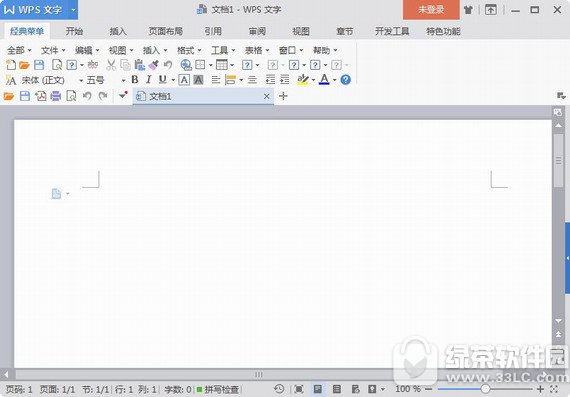The width and height of the screenshot is (570, 397).
Task: Click the horizontal scrollbar thumb
Action: 258,374
